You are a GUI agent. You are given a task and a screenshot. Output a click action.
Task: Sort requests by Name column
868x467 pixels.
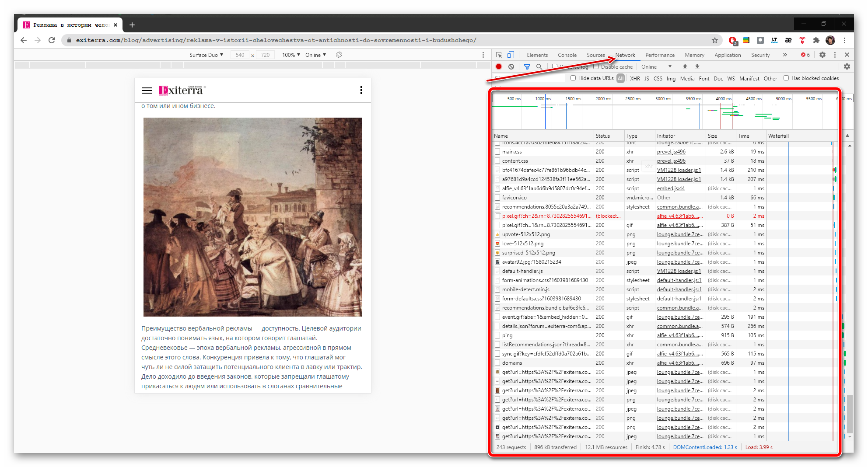coord(543,136)
